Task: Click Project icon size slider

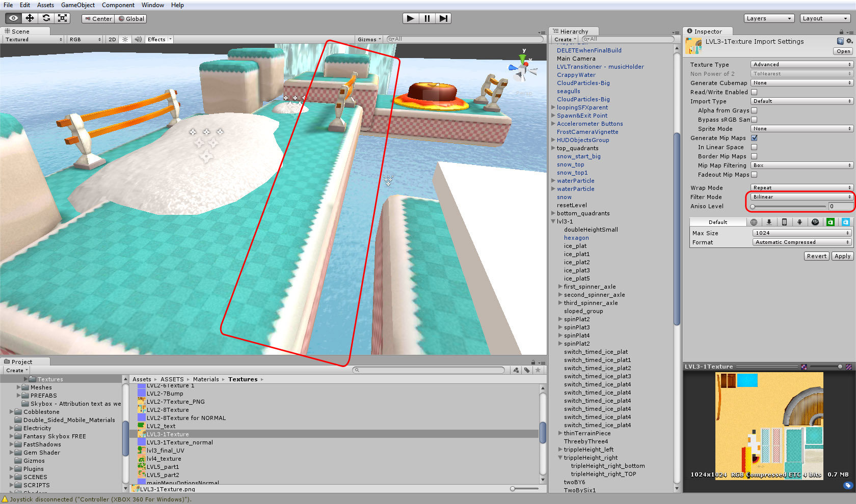Action: point(525,489)
